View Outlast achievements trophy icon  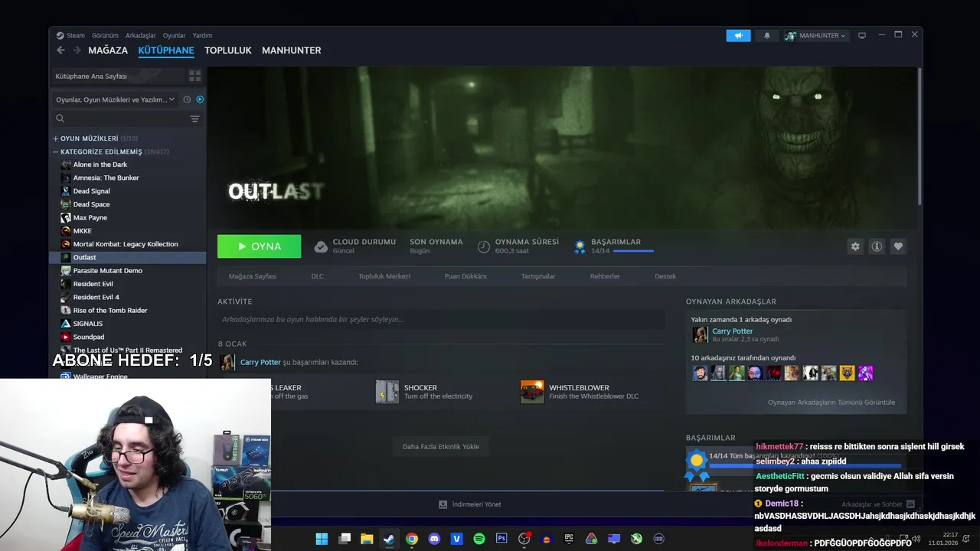[x=580, y=246]
